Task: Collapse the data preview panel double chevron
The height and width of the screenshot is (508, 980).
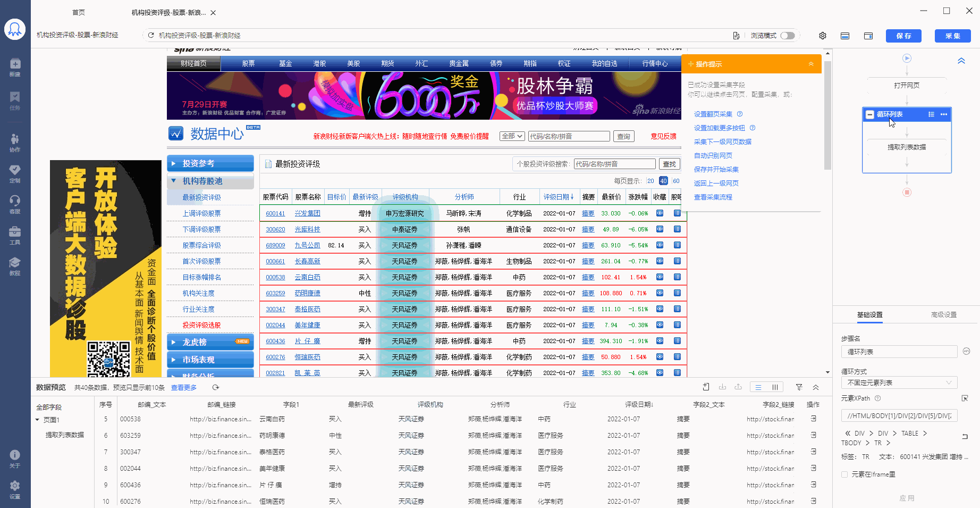Action: coord(816,387)
